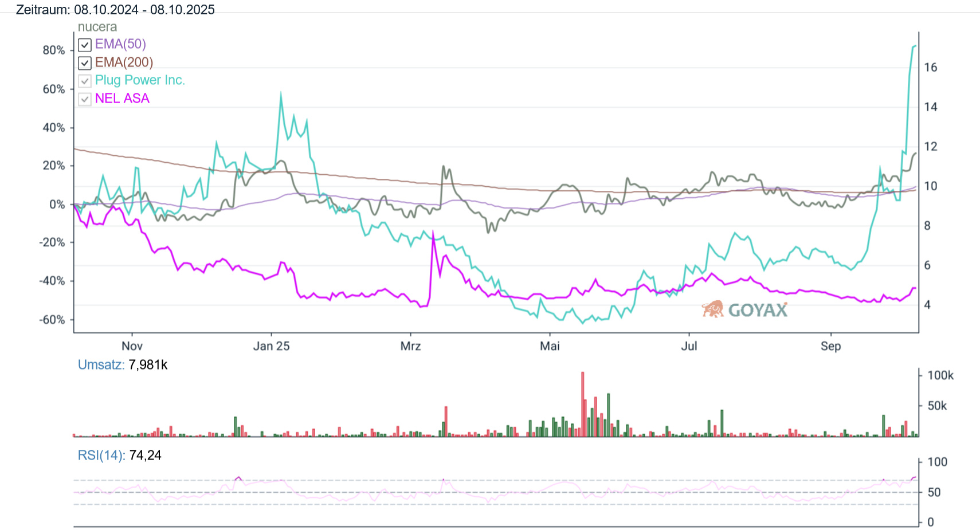This screenshot has height=530, width=980.
Task: Click the GOYAX bull logo icon
Action: click(713, 309)
